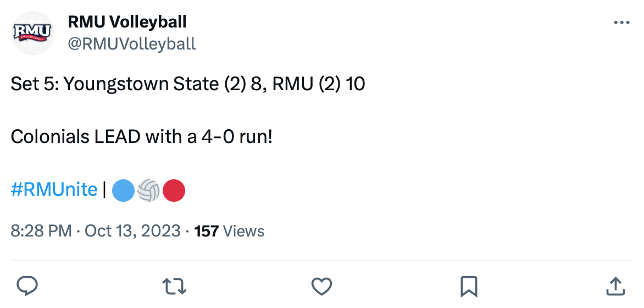Open the share tweet icon
The height and width of the screenshot is (308, 644).
coord(615,286)
